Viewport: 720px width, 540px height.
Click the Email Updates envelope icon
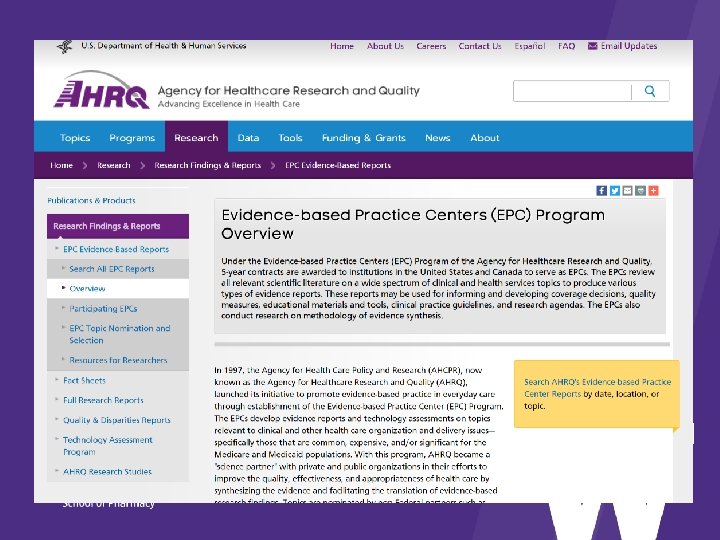tap(592, 46)
